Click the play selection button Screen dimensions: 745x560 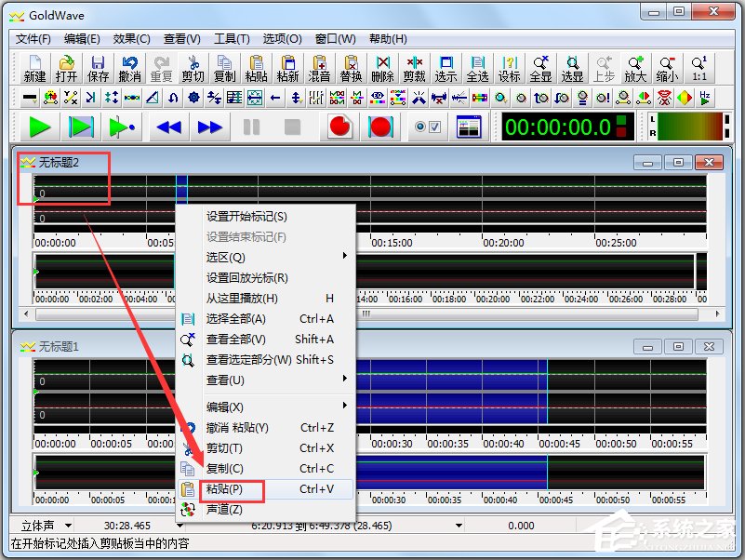pos(81,127)
